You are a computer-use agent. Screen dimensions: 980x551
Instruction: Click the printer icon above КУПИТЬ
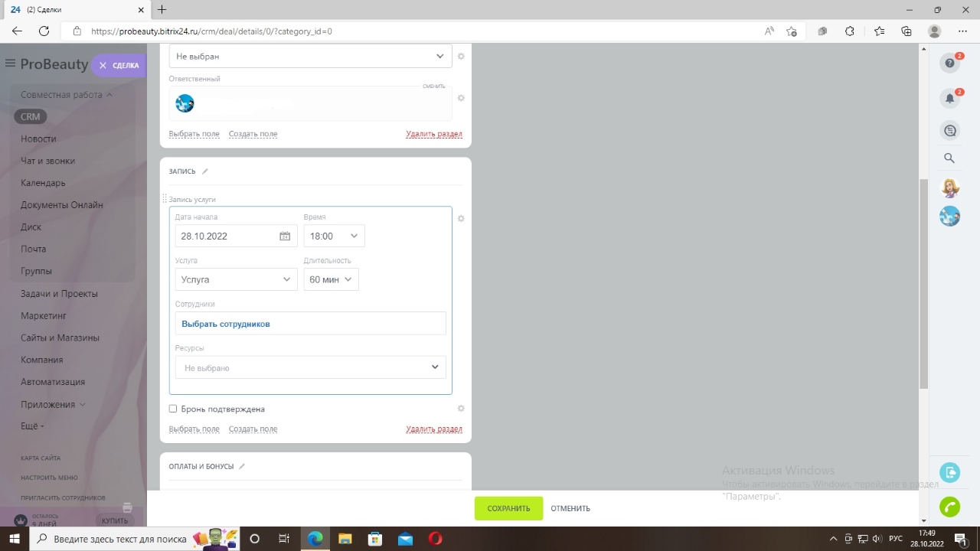click(x=127, y=507)
